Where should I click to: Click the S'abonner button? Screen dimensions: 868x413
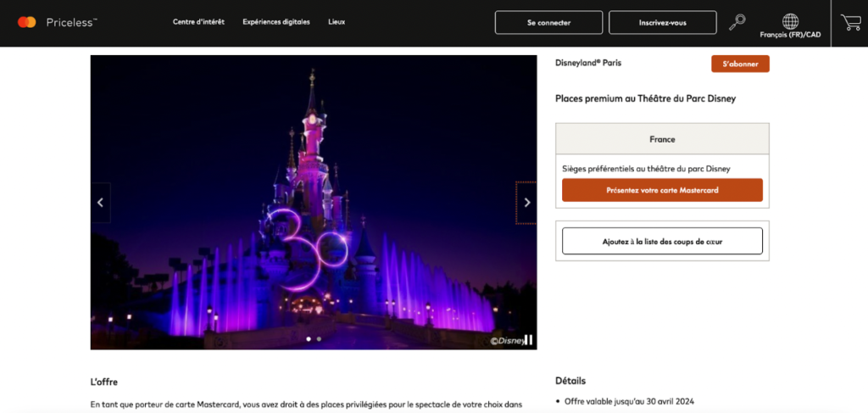pyautogui.click(x=740, y=64)
